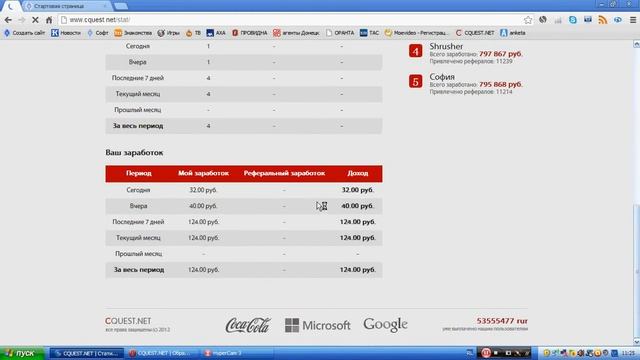Open the 'anketa' bookmark

pyautogui.click(x=513, y=33)
